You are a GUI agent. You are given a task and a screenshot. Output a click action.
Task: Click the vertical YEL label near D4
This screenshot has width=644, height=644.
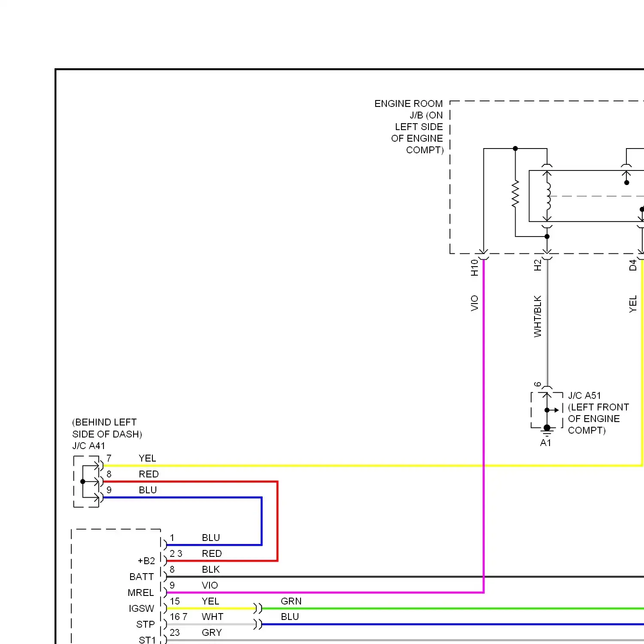[632, 304]
